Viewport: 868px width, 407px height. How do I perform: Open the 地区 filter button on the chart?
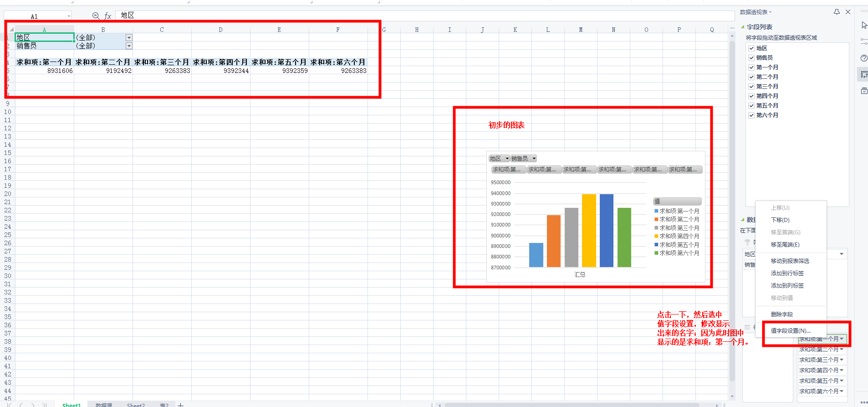click(x=500, y=158)
